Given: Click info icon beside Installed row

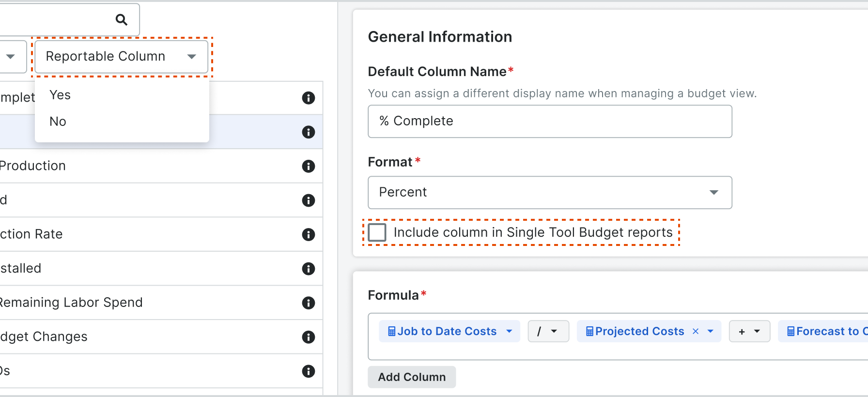Looking at the screenshot, I should pyautogui.click(x=309, y=269).
